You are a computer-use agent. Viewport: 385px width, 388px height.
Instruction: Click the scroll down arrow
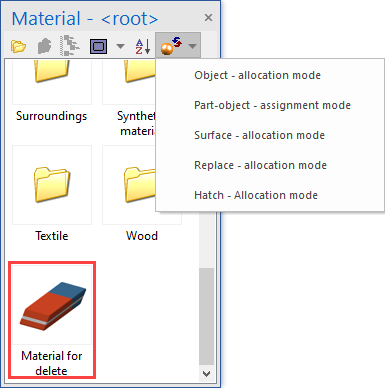(207, 374)
